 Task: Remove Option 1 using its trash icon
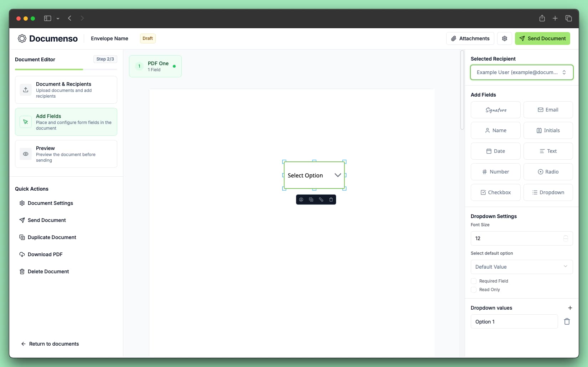coord(567,321)
